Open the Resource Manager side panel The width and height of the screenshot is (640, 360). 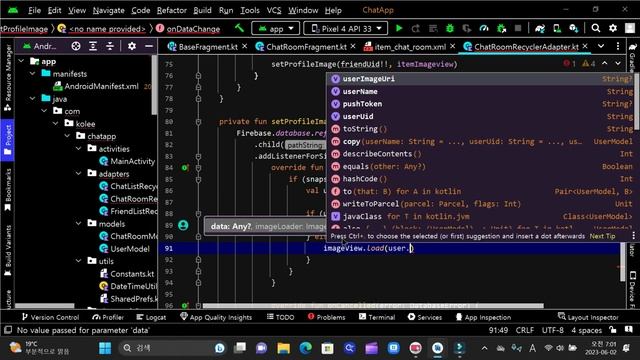7,78
